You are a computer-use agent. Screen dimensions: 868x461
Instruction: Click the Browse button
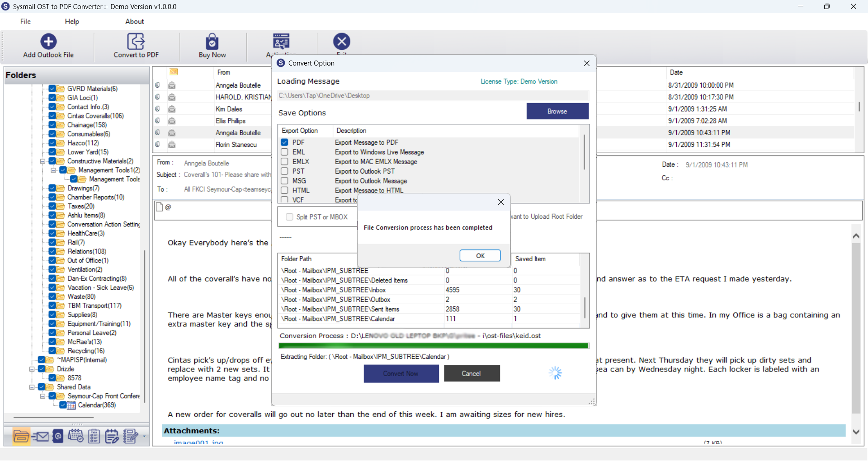point(557,111)
